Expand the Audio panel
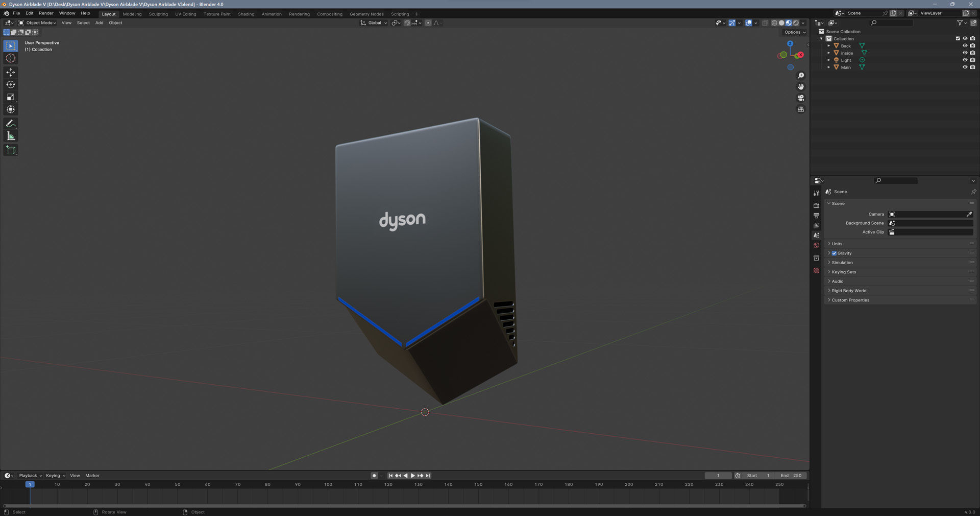 pos(901,282)
